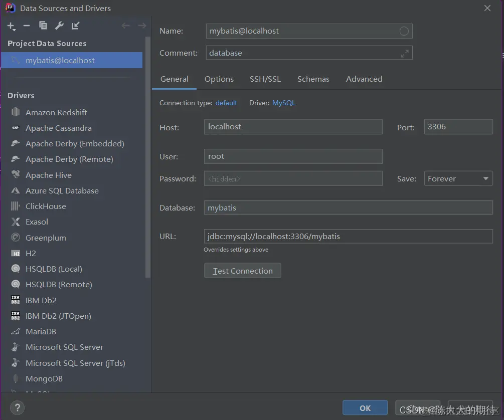Select Apache Hive driver icon
Screen dimensions: 504x420
pyautogui.click(x=16, y=174)
